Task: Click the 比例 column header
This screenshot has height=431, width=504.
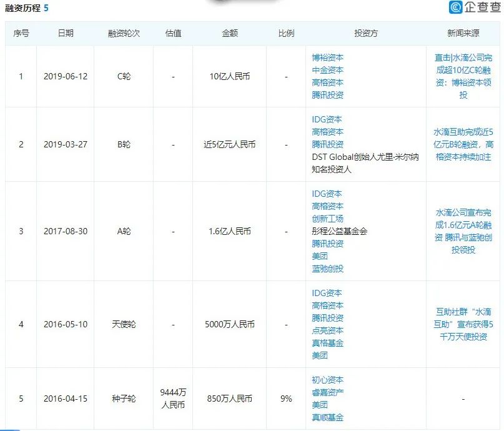Action: coord(286,33)
